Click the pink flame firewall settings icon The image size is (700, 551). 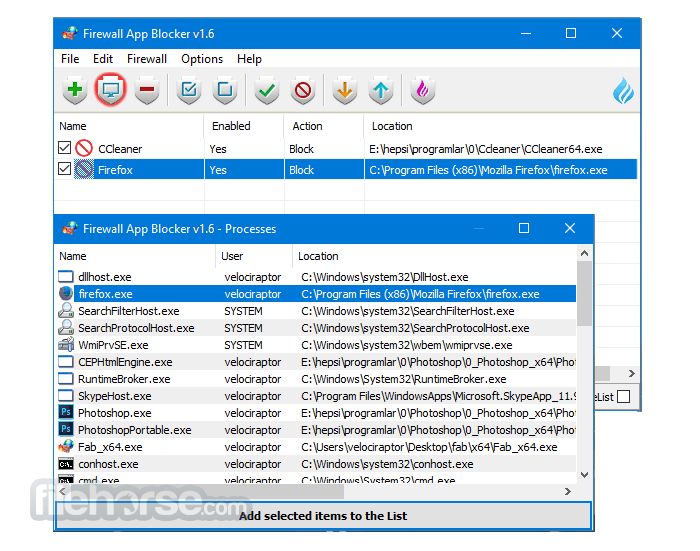pyautogui.click(x=422, y=90)
